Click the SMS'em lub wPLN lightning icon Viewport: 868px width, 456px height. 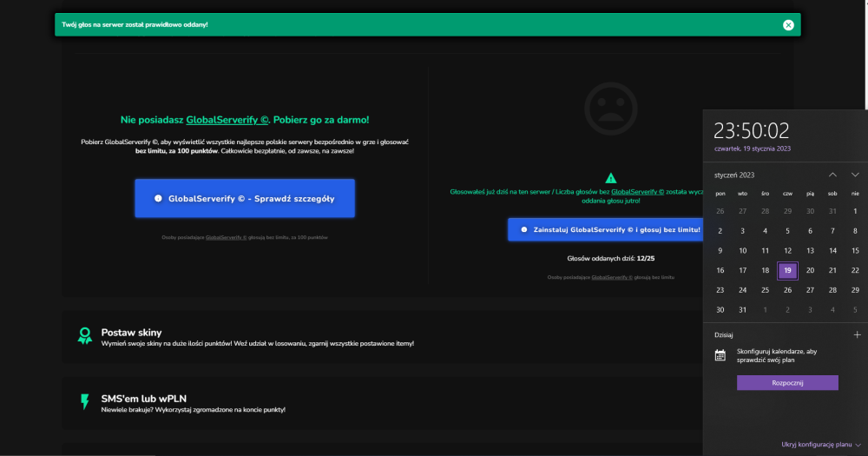coord(85,401)
